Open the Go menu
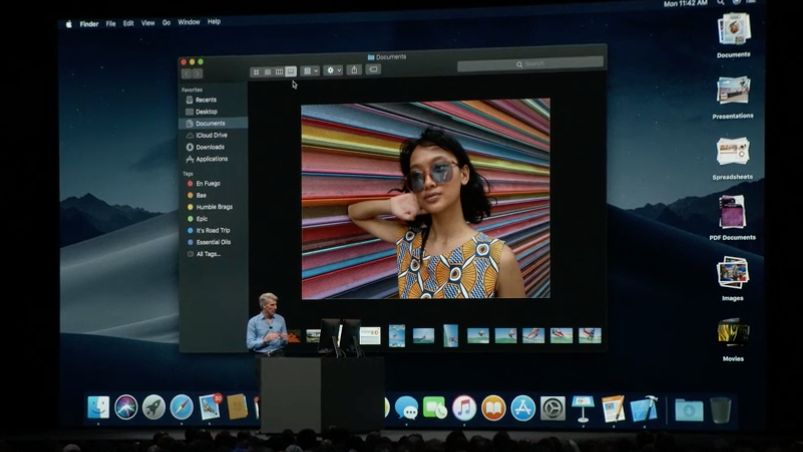 (166, 23)
